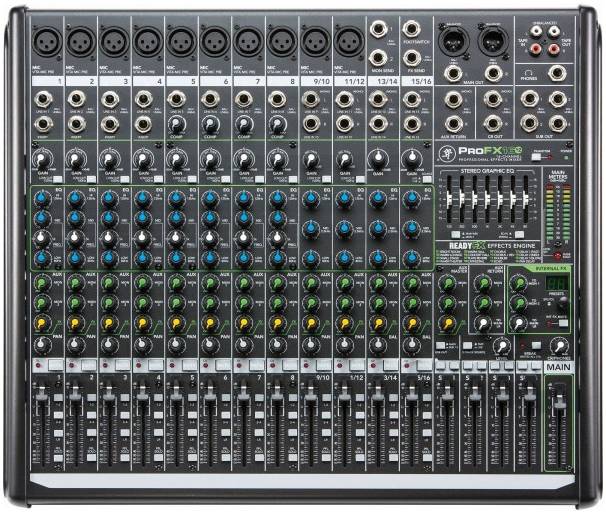This screenshot has height=514, width=606.
Task: Click the channel 2 MON 1 aux knob
Action: point(76,283)
